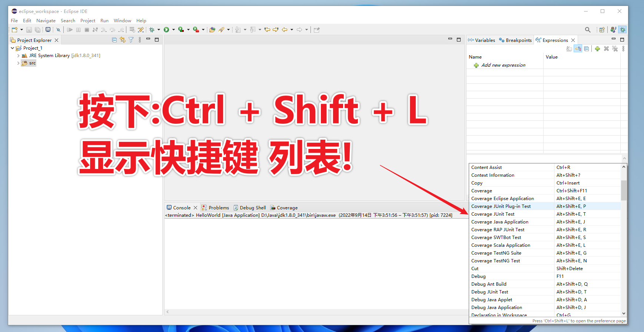Click the green Run launch button
This screenshot has height=332, width=644.
(166, 30)
